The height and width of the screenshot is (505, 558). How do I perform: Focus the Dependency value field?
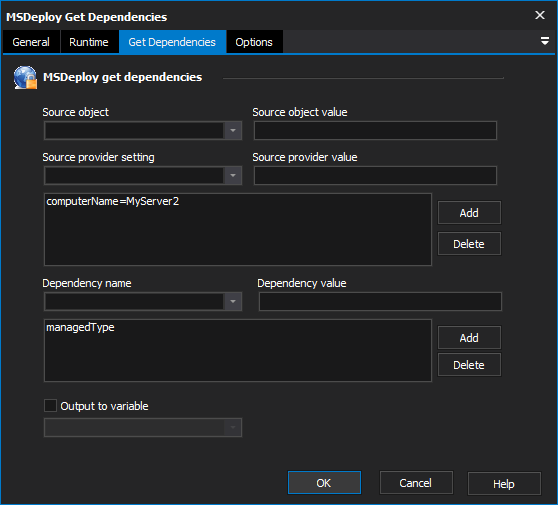[380, 301]
